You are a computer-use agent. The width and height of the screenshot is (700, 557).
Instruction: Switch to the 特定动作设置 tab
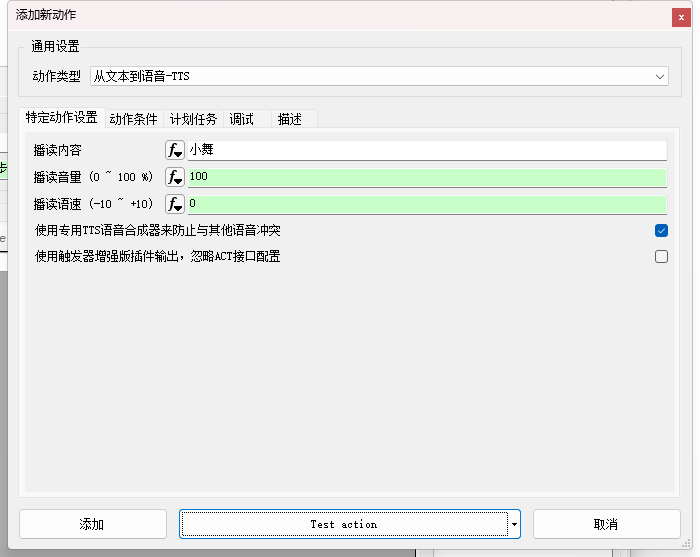coord(62,118)
